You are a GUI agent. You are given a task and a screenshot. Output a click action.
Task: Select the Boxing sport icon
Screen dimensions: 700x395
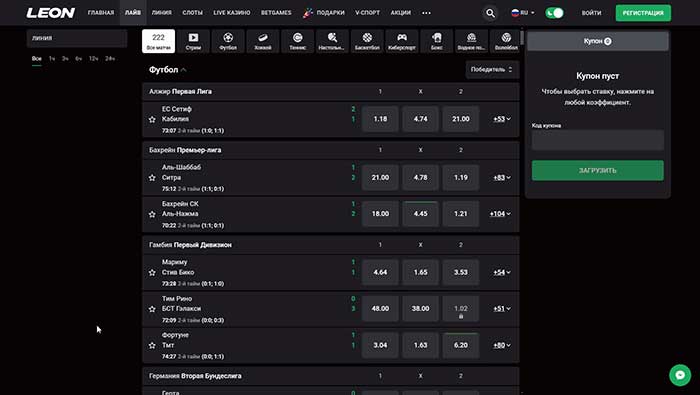tap(437, 41)
